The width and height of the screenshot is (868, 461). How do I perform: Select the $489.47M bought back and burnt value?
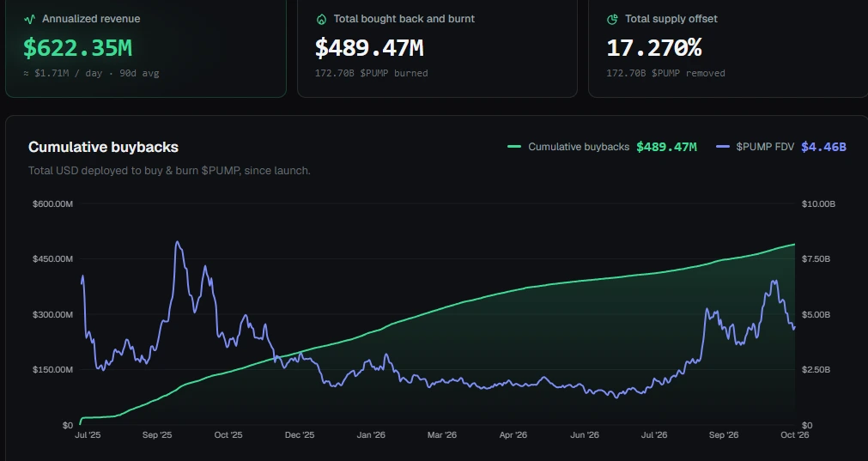click(369, 47)
